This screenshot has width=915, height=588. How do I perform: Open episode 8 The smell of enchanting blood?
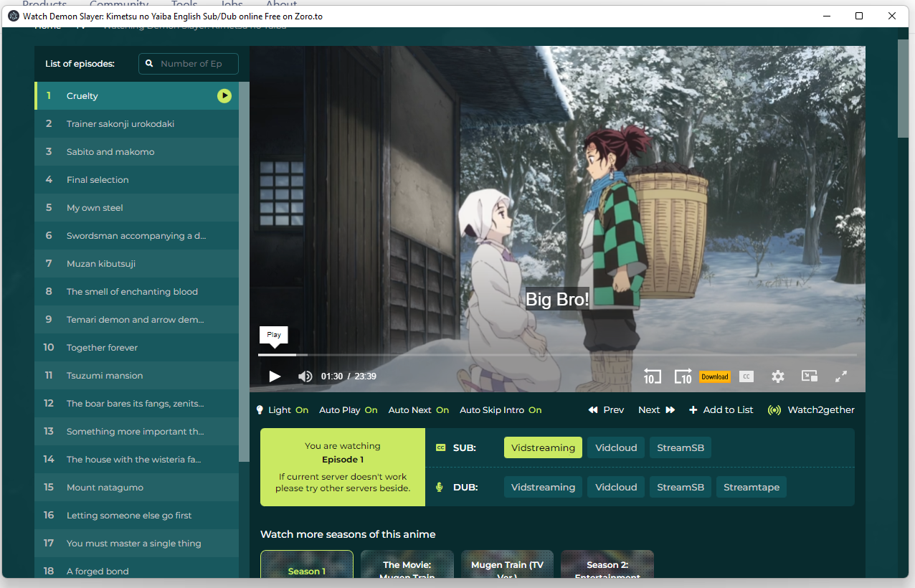tap(136, 292)
